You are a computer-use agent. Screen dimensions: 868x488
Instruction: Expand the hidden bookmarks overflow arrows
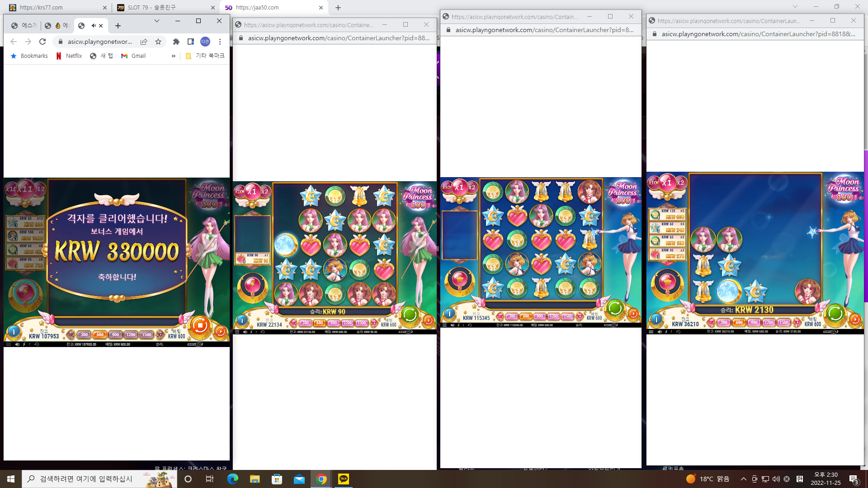click(174, 56)
